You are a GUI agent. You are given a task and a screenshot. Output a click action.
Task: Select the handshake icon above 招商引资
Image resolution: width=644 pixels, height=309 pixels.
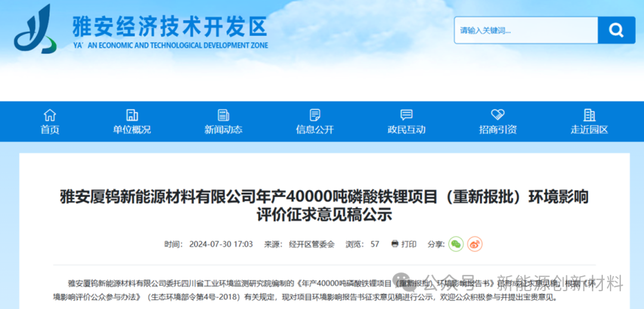pos(498,115)
